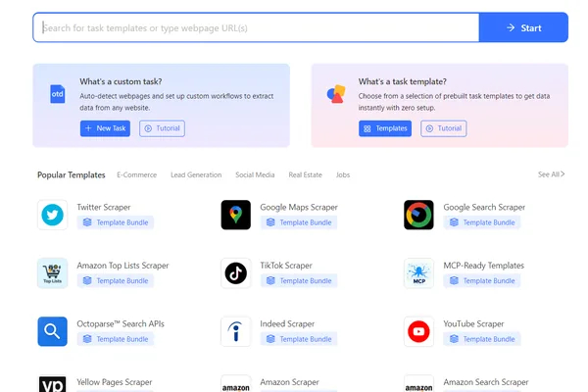
Task: Open Amazon Top Lists Scraper title
Action: [122, 266]
